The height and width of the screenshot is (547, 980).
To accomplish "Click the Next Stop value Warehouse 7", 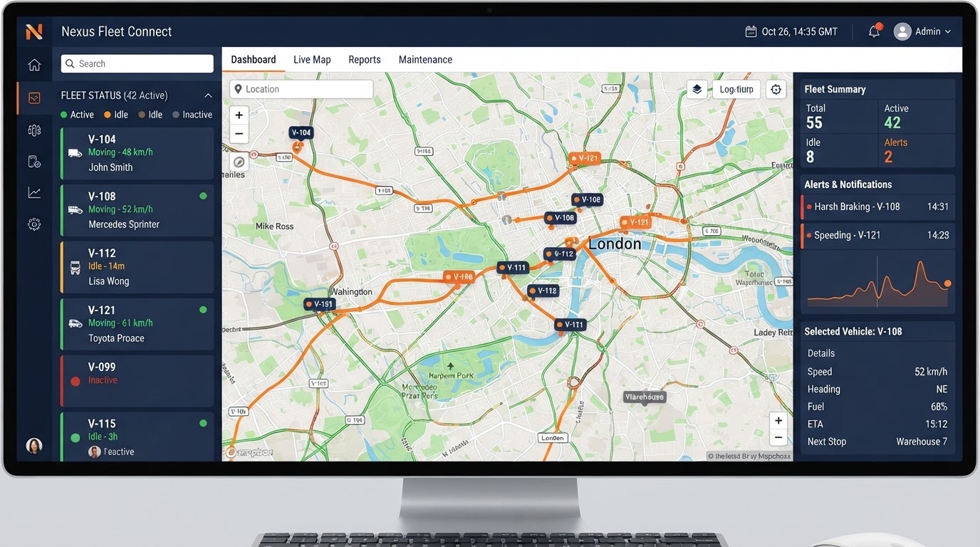I will point(922,442).
